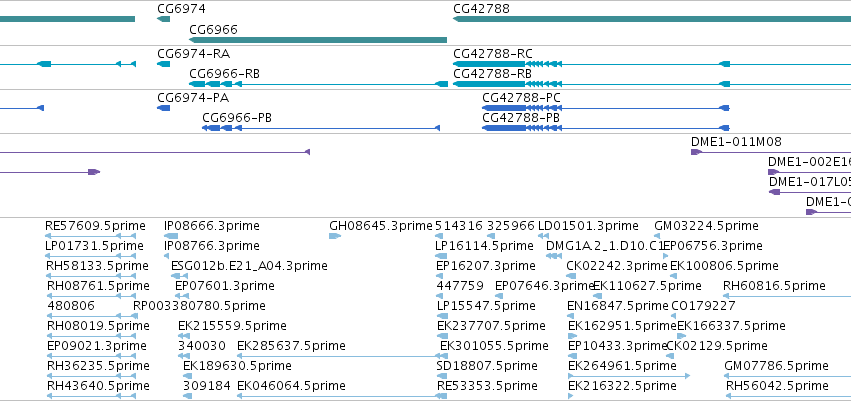Select EP06756.3prime EST
The height and width of the screenshot is (401, 851).
pos(714,246)
